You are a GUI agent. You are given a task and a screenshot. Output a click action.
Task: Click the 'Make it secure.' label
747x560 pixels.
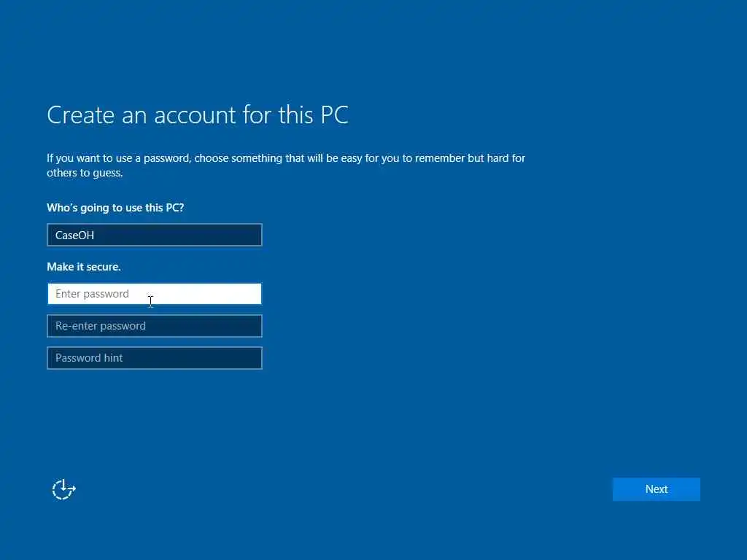(84, 267)
